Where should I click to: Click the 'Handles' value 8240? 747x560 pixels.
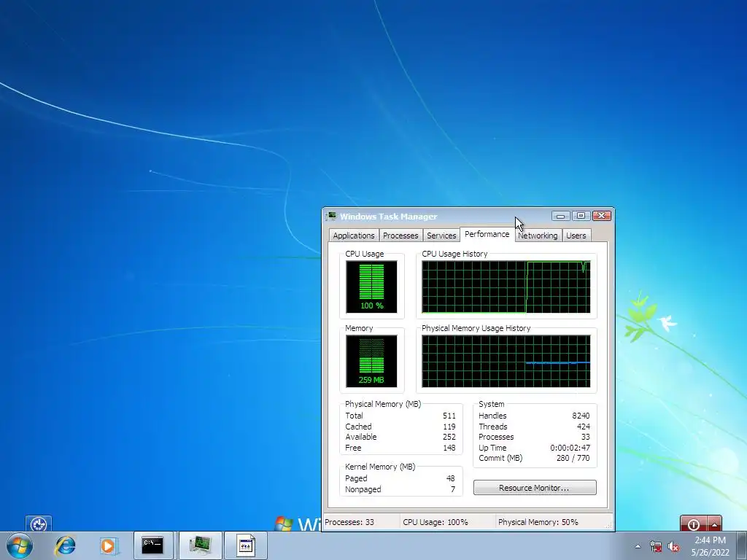click(581, 416)
